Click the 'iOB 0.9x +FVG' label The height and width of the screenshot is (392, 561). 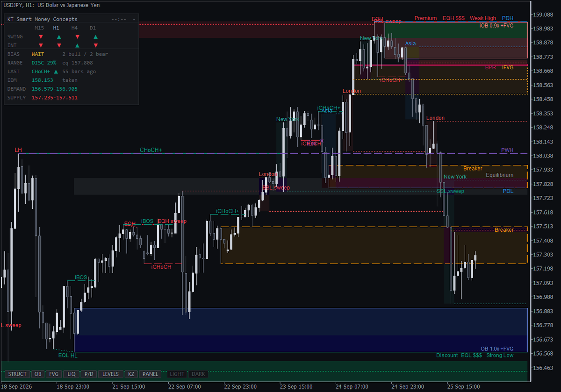coord(496,26)
